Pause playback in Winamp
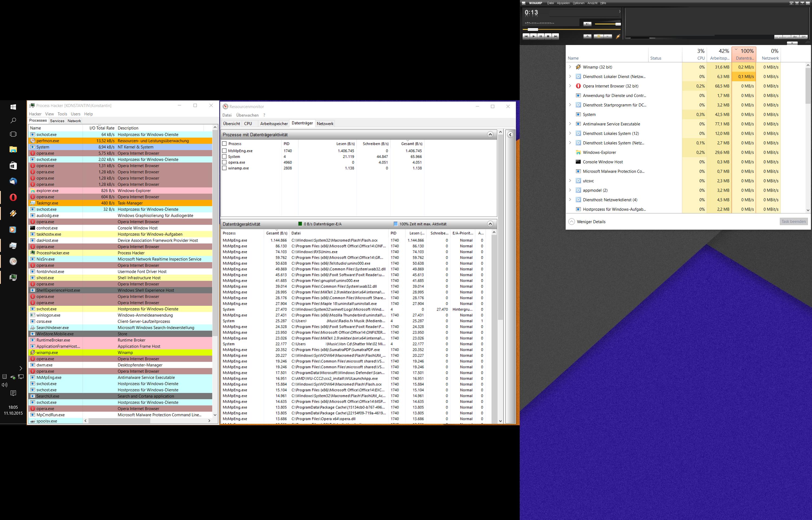The height and width of the screenshot is (520, 812). [541, 37]
